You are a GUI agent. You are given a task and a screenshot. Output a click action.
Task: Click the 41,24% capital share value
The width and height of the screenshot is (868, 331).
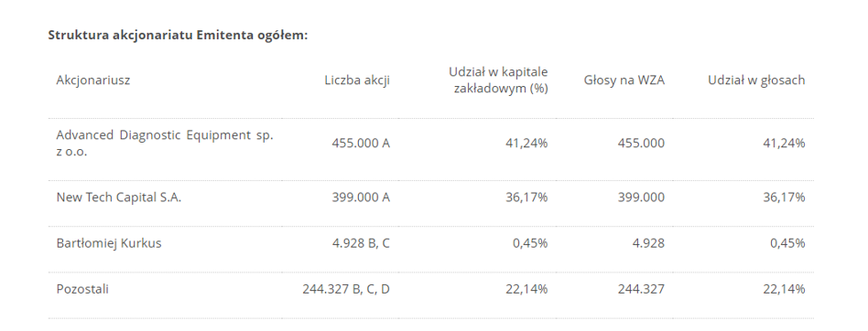click(526, 144)
